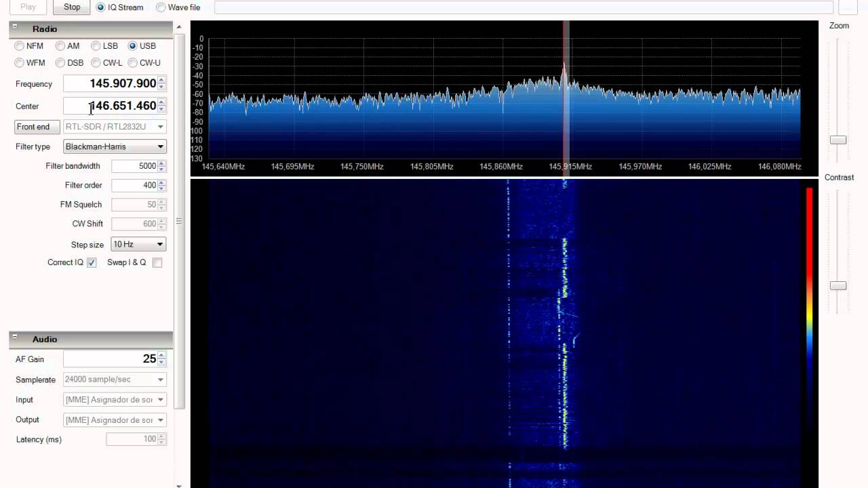Open the Filter type dropdown

[x=115, y=146]
